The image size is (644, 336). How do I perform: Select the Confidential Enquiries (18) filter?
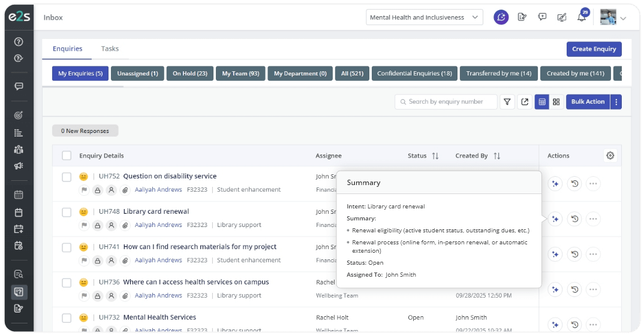point(414,74)
